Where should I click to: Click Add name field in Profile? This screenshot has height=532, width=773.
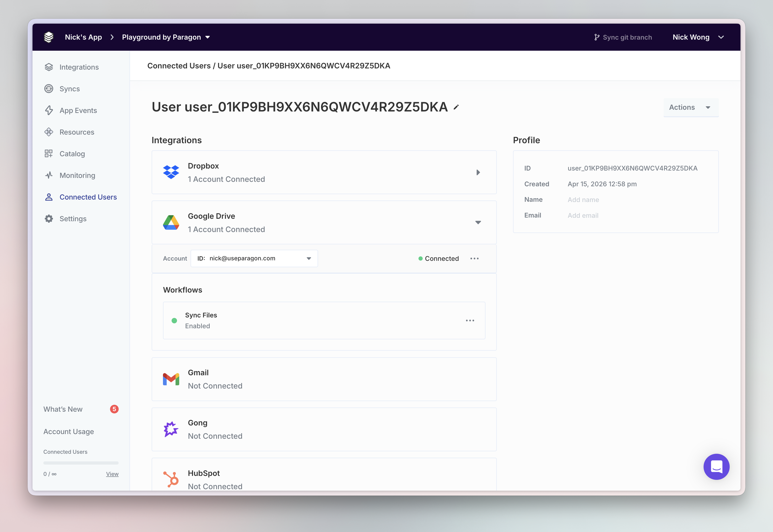coord(583,200)
